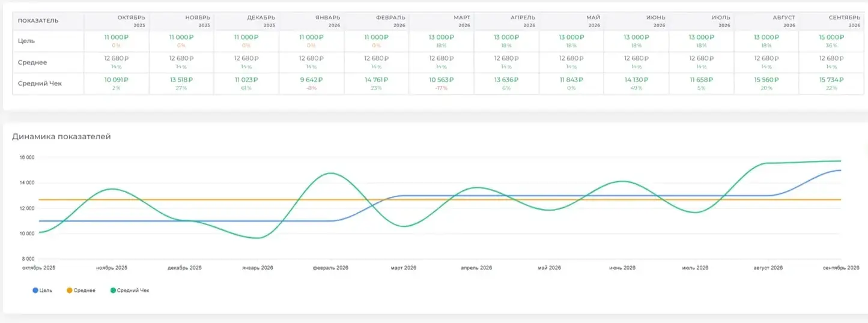
Task: Click the -17% change under March check
Action: click(x=441, y=88)
